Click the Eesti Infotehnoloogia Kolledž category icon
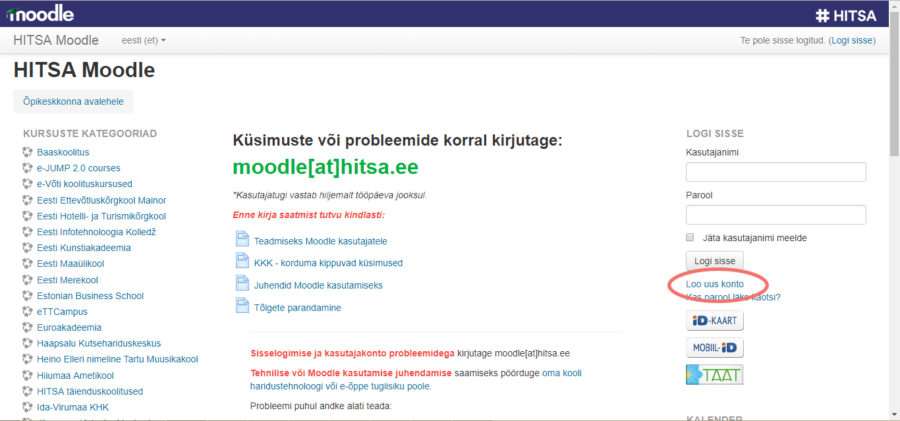Image resolution: width=900 pixels, height=421 pixels. [27, 232]
